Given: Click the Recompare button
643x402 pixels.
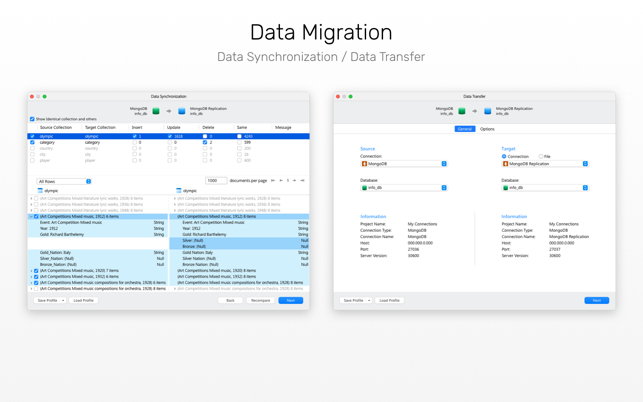Looking at the screenshot, I should [x=260, y=300].
